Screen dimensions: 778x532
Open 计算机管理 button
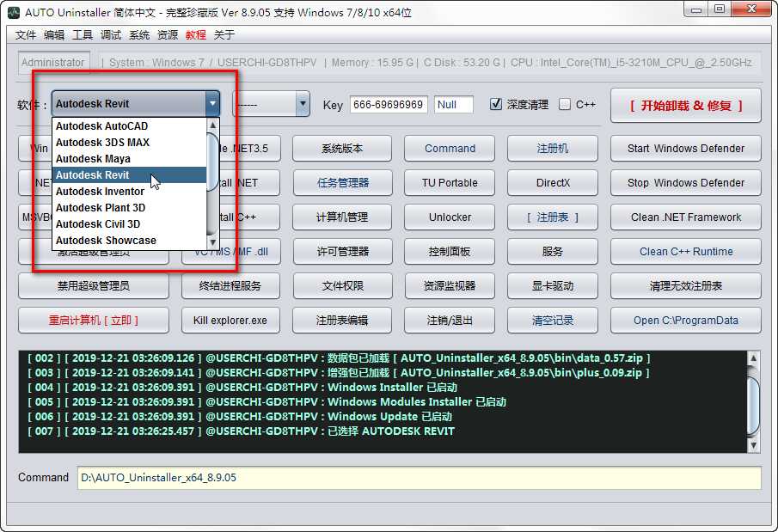[342, 217]
